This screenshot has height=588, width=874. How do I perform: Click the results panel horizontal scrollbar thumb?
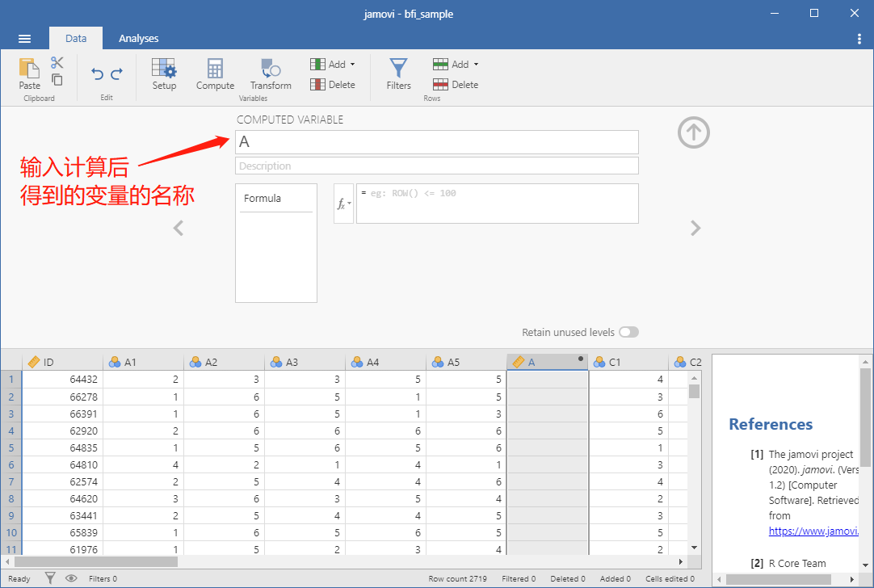pyautogui.click(x=779, y=580)
